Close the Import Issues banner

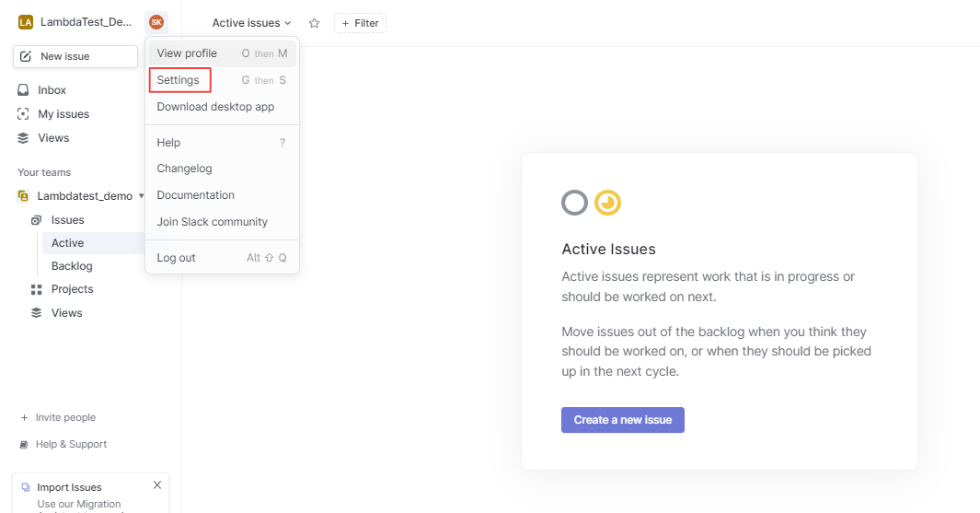click(x=157, y=485)
